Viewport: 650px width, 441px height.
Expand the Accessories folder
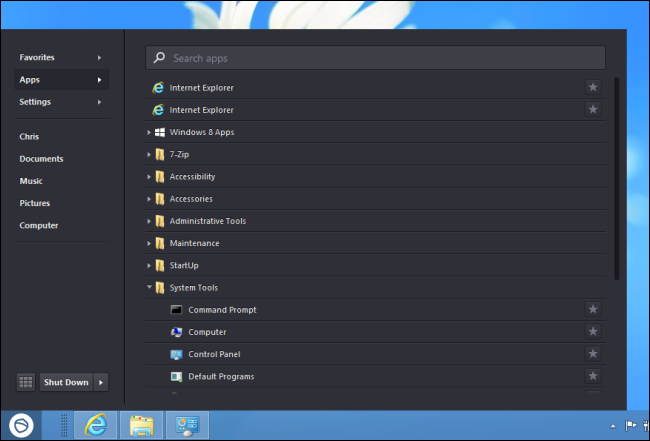(149, 199)
